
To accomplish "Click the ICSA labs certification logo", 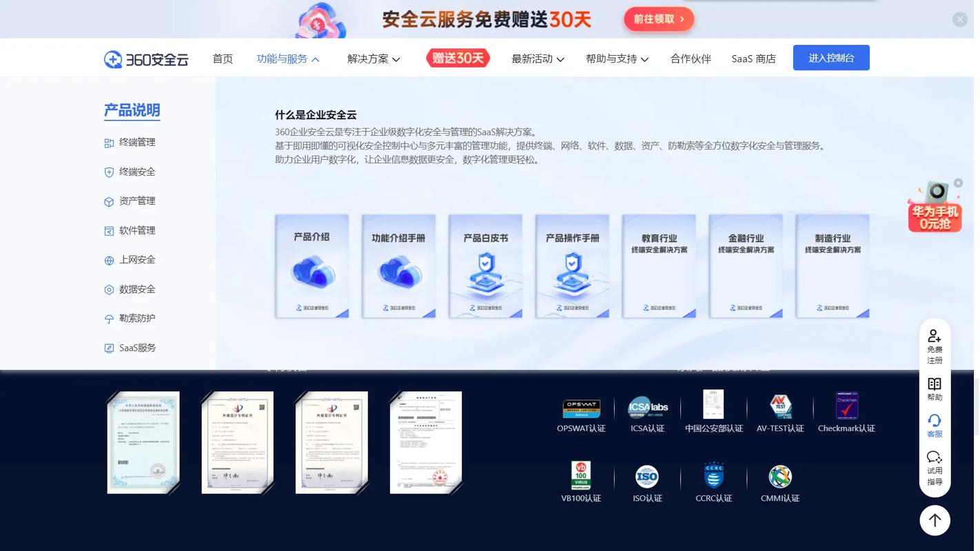I will [648, 407].
